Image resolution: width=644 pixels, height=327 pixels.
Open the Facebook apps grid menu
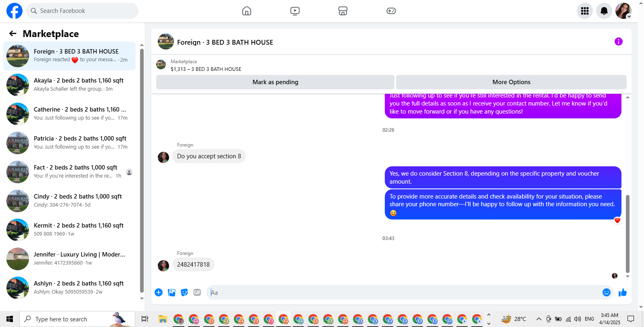(x=585, y=11)
